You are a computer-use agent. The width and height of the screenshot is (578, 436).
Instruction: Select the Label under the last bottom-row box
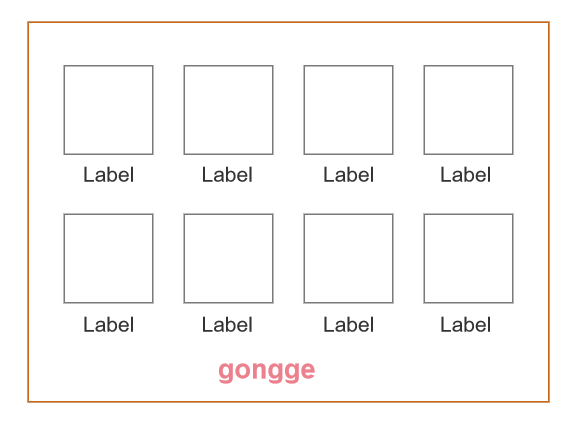[x=466, y=325]
